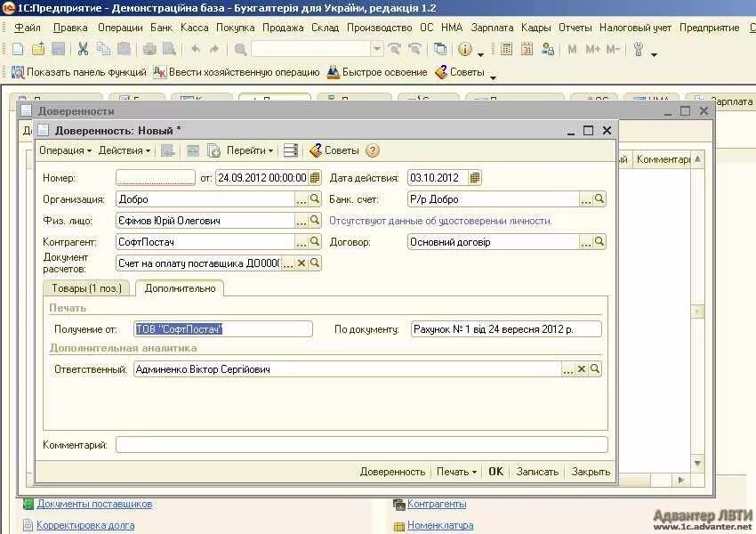Image resolution: width=756 pixels, height=534 pixels.
Task: Click the magnifier next to Физ. лицо field
Action: tap(315, 220)
